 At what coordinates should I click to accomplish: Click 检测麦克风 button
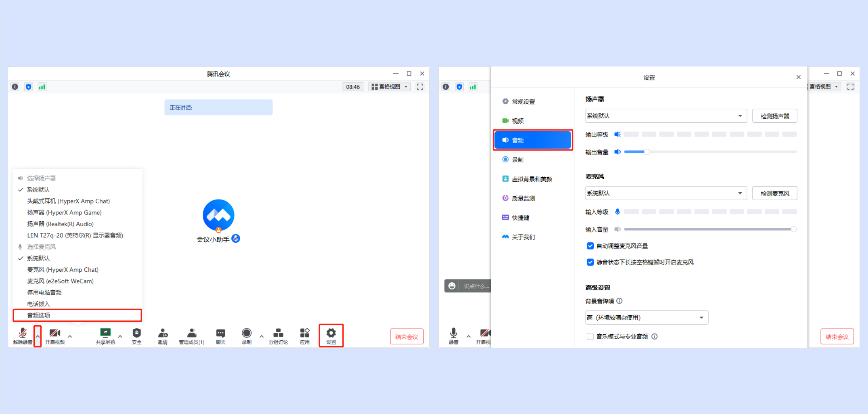coord(775,193)
